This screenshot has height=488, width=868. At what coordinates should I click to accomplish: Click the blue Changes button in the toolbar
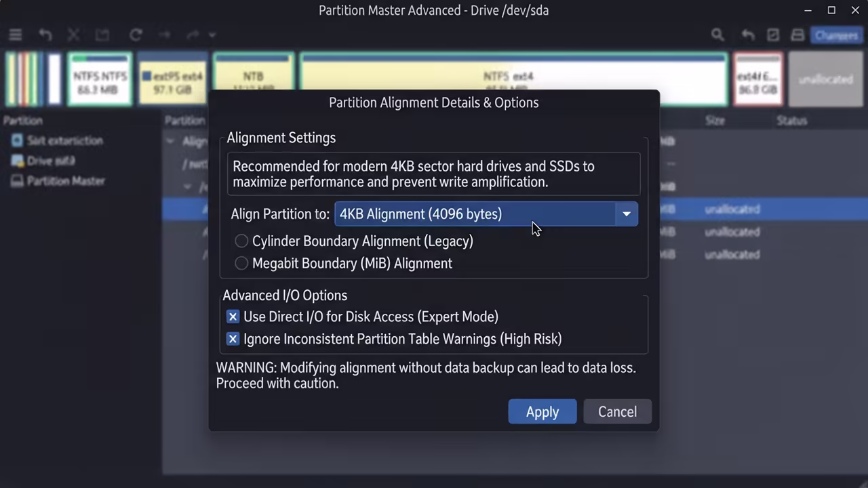tap(836, 35)
